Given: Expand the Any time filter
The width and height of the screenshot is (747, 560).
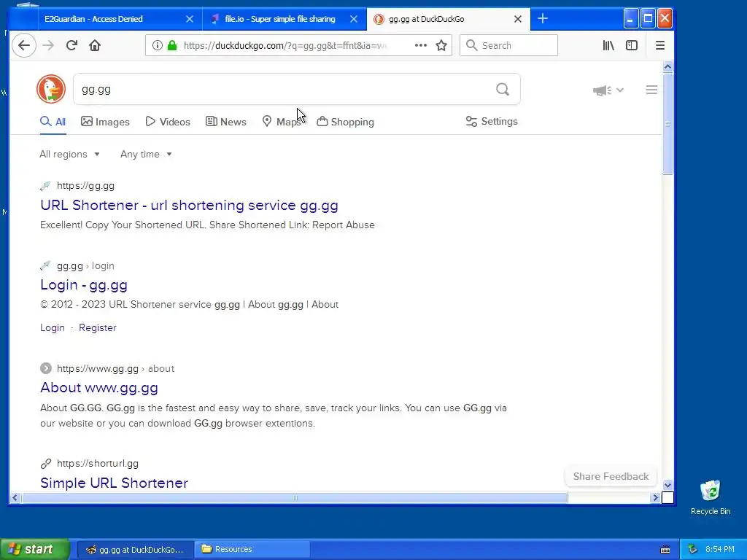Looking at the screenshot, I should pos(146,155).
